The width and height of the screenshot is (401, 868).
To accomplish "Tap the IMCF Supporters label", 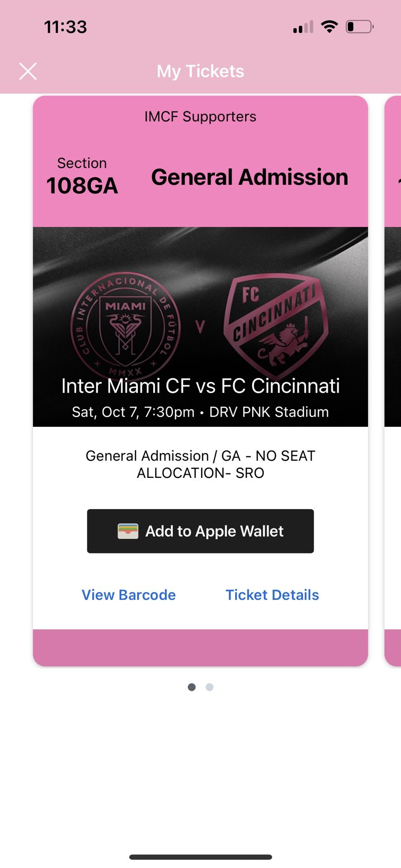I will coord(200,117).
